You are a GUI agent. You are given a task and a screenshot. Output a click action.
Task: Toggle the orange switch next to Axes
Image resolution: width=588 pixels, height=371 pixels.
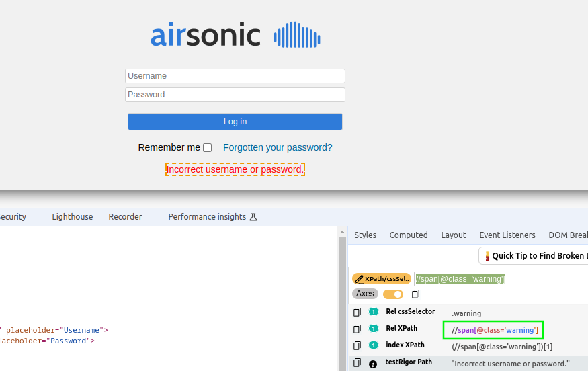click(393, 294)
